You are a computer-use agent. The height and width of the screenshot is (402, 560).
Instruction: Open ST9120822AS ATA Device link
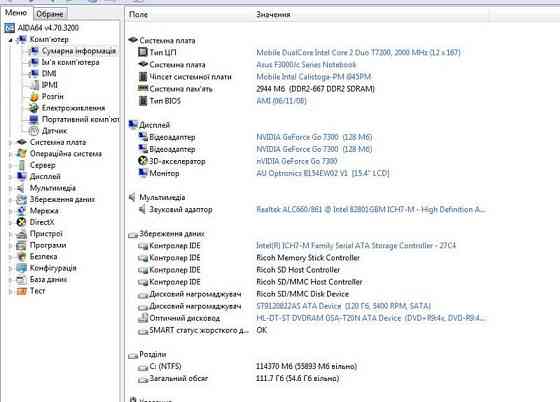(x=344, y=306)
